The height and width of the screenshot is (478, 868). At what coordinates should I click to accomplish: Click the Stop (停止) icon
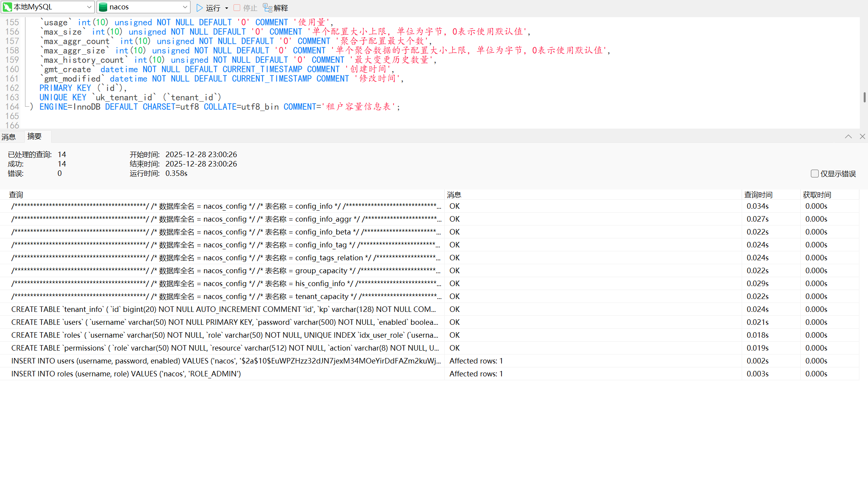(237, 8)
